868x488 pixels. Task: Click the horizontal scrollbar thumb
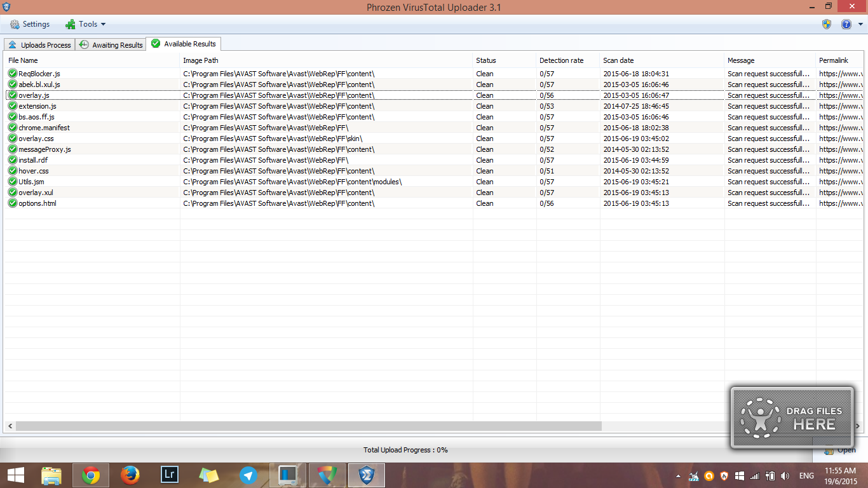tap(309, 426)
